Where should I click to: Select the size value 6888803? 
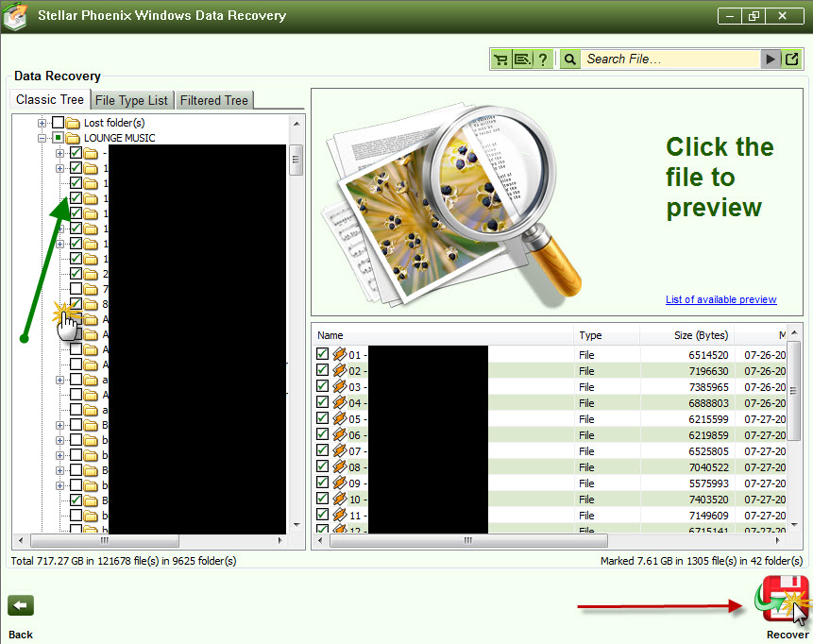(708, 403)
